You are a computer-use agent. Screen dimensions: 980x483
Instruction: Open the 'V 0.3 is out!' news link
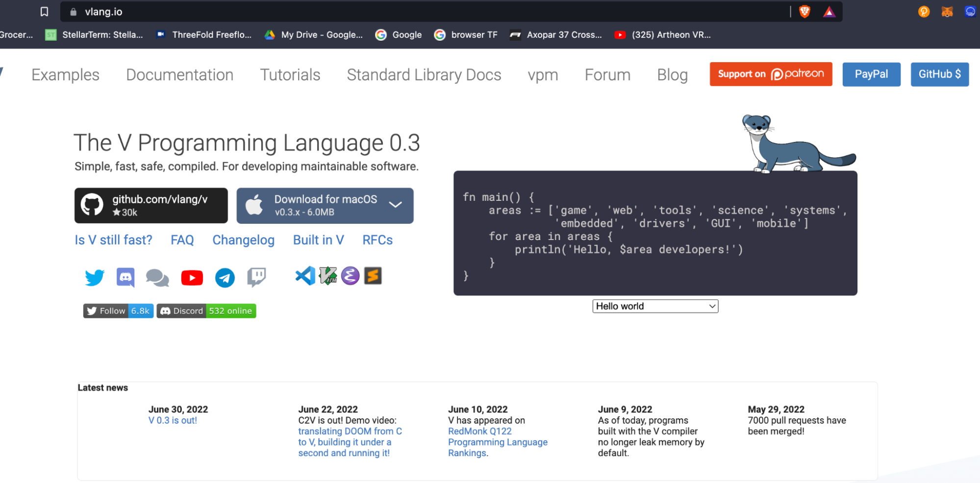[173, 420]
